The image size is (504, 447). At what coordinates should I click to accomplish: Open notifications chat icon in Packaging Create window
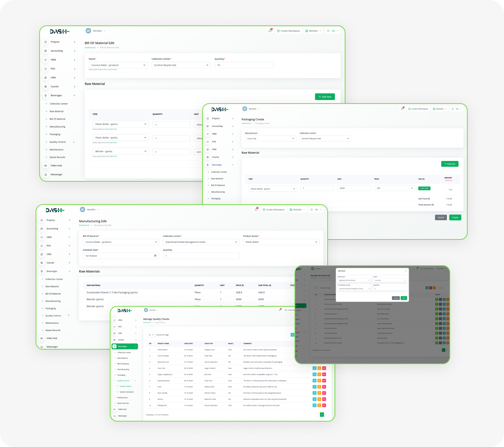tap(402, 109)
